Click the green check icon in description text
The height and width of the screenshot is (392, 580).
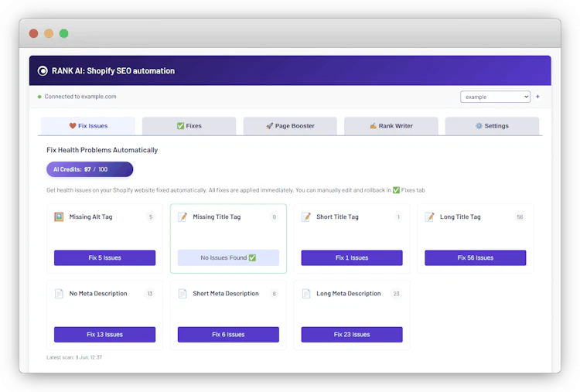point(396,190)
